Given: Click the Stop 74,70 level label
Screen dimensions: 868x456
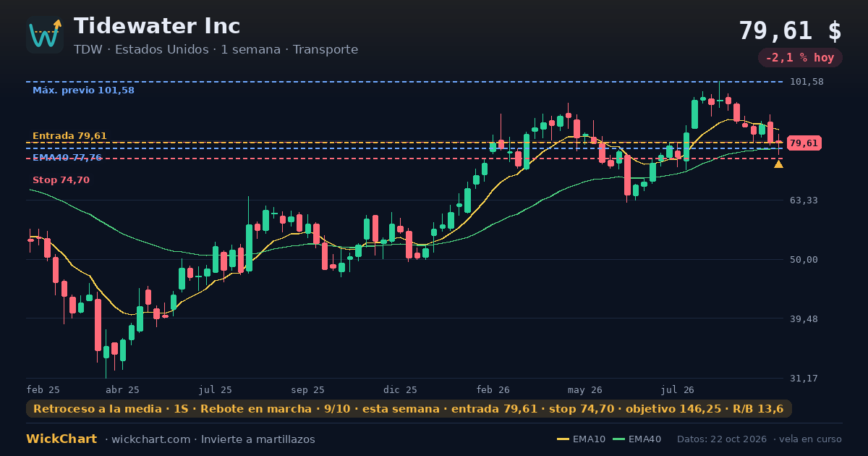Looking at the screenshot, I should [61, 180].
